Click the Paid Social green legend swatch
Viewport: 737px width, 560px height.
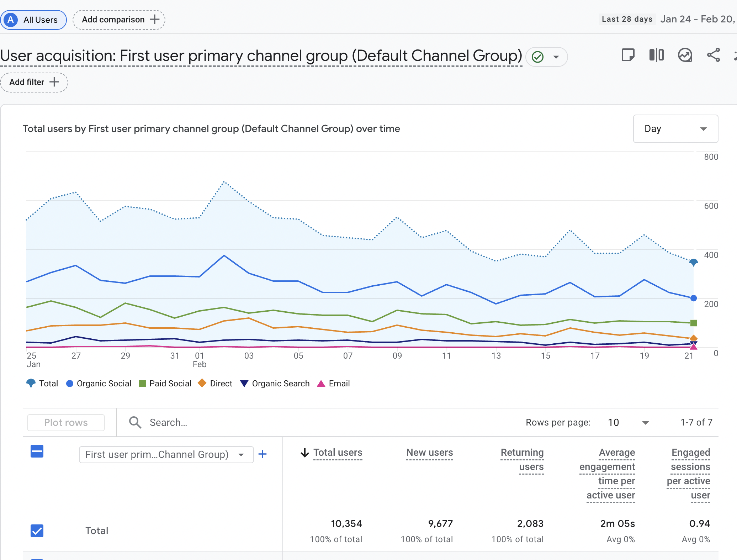tap(142, 384)
